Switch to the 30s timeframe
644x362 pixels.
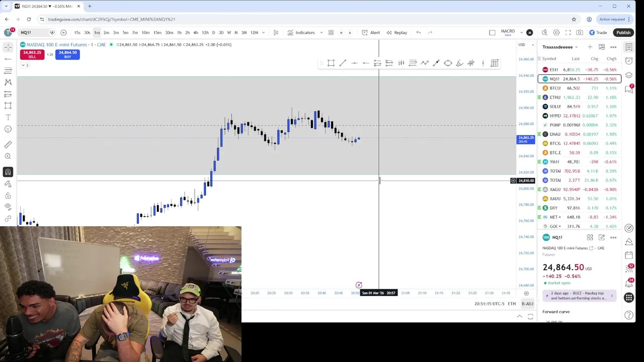click(87, 33)
